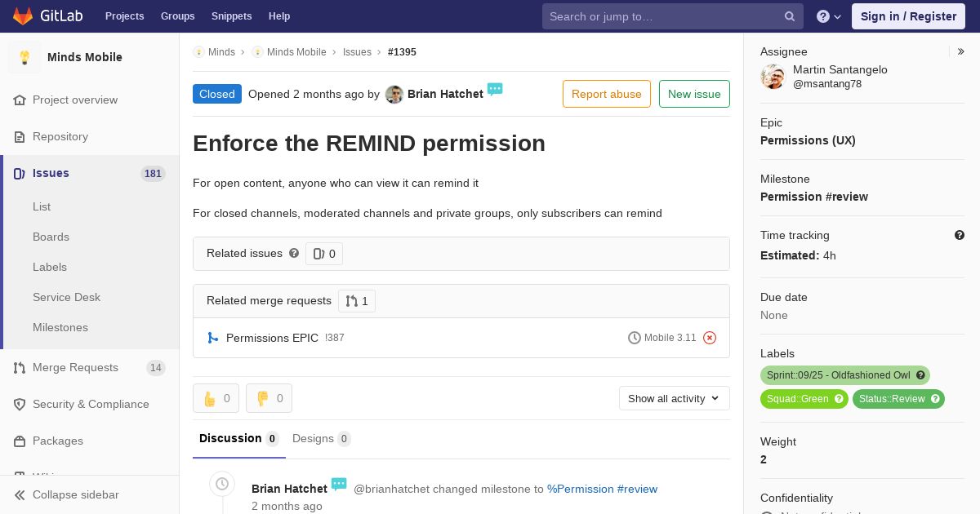The height and width of the screenshot is (514, 980).
Task: Click help icon on Squad::Green label
Action: coord(839,399)
